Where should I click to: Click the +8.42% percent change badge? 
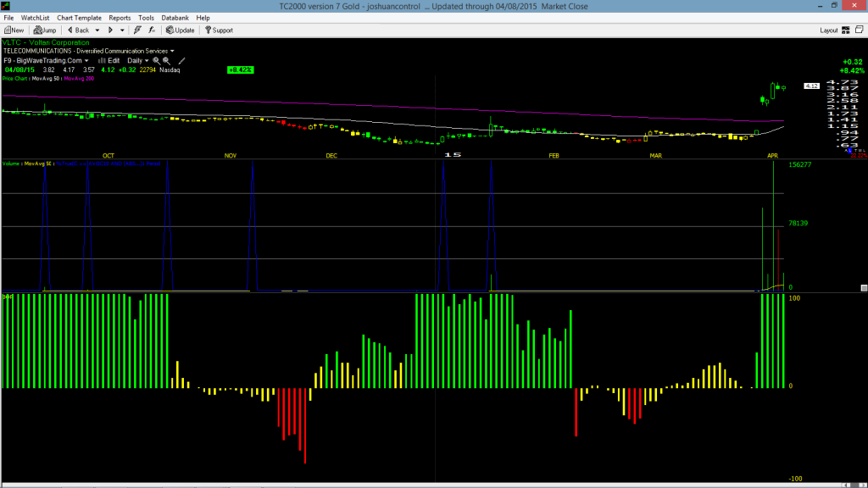click(240, 69)
